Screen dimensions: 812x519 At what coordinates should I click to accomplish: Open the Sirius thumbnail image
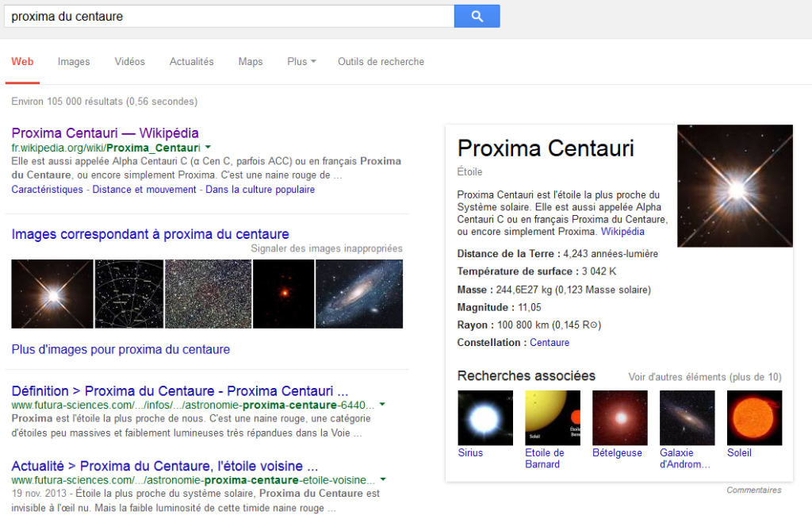pyautogui.click(x=485, y=418)
